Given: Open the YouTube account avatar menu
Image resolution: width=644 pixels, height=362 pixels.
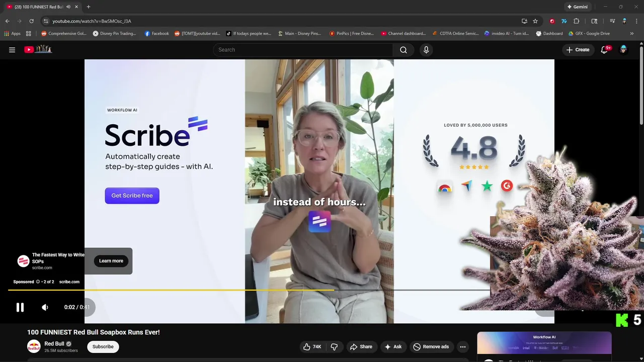Looking at the screenshot, I should (623, 49).
